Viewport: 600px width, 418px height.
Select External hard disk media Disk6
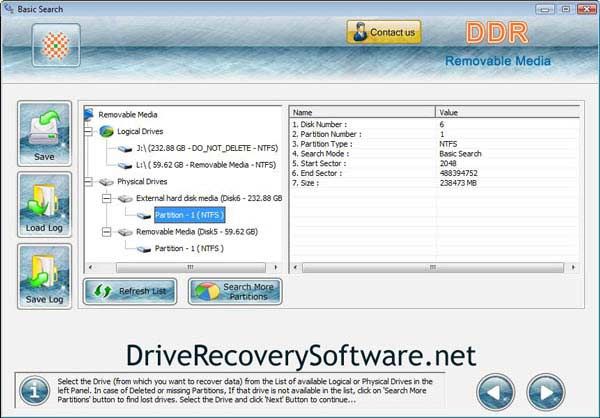click(x=209, y=198)
